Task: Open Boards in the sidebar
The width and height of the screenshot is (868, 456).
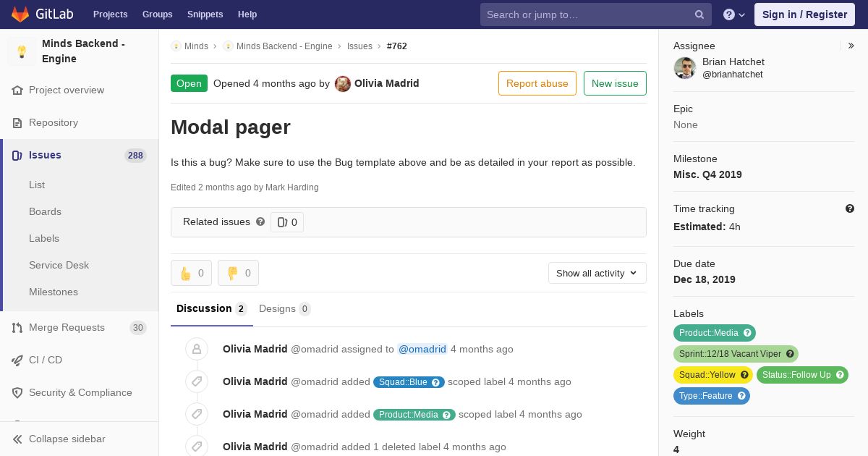Action: point(45,211)
